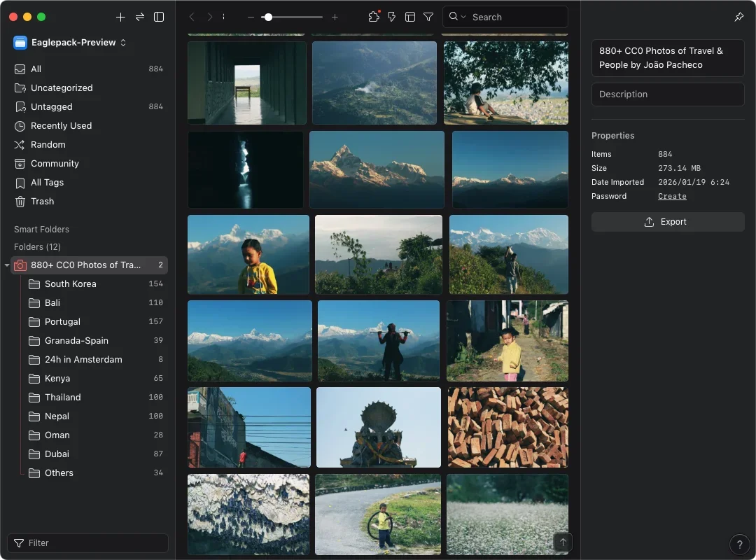Image resolution: width=756 pixels, height=560 pixels.
Task: Collapse the 880+ CC0 Photos folder tree
Action: [7, 265]
